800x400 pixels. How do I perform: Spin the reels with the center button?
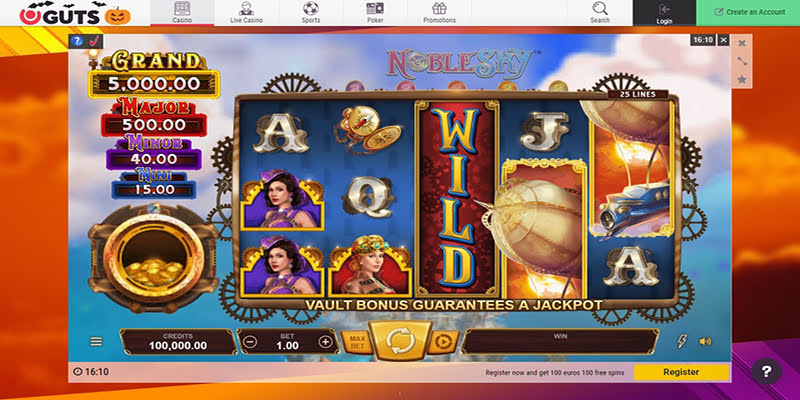(x=401, y=341)
